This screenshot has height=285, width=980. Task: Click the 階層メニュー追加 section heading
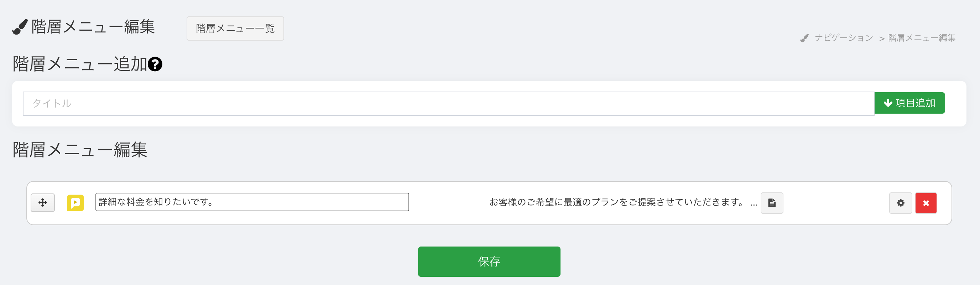79,64
